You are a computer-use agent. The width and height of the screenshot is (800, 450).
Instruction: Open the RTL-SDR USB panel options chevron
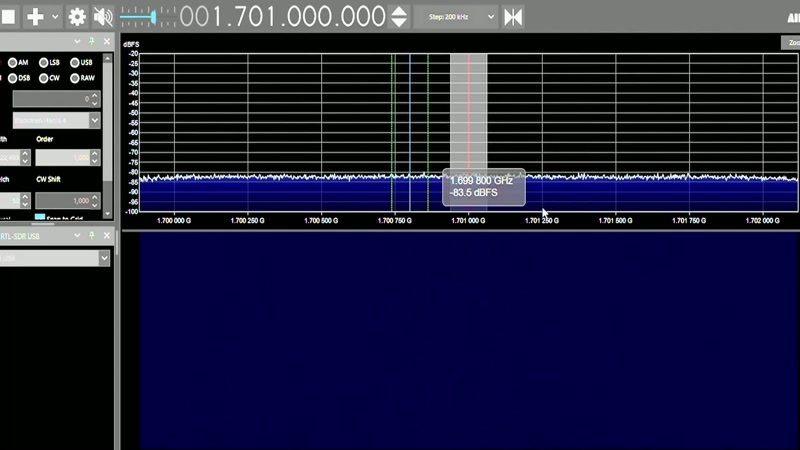click(x=77, y=235)
